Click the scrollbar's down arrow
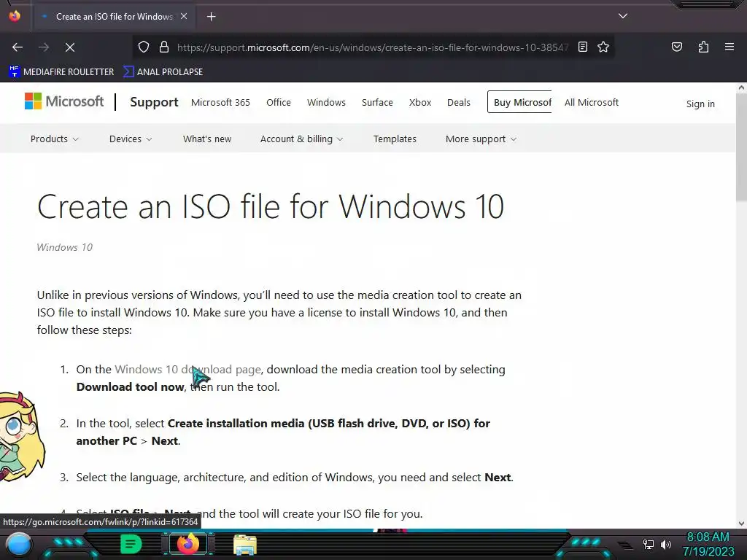The width and height of the screenshot is (747, 560). pyautogui.click(x=741, y=524)
